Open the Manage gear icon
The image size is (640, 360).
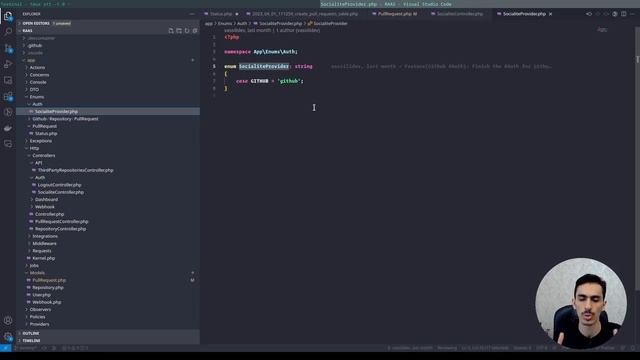(x=8, y=337)
